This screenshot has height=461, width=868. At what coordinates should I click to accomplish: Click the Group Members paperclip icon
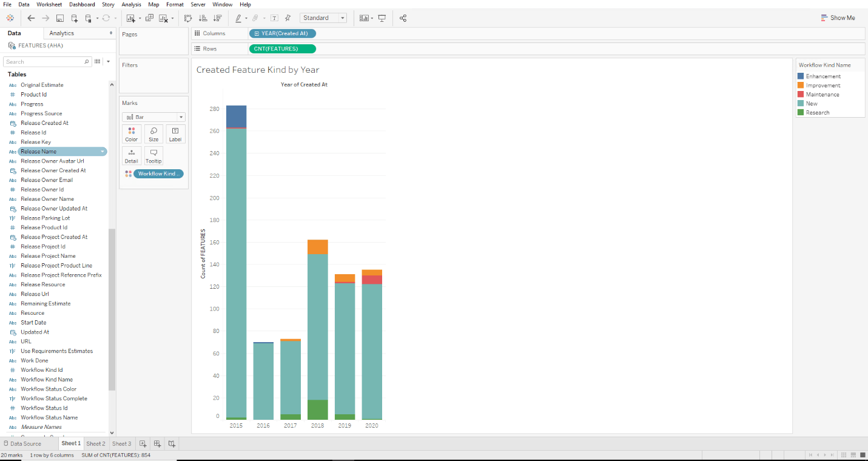point(255,18)
